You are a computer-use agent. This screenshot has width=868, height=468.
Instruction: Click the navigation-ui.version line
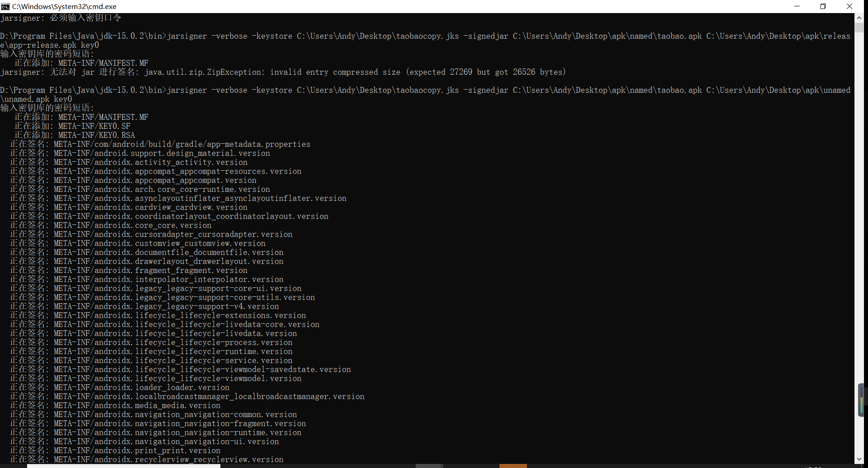[144, 441]
